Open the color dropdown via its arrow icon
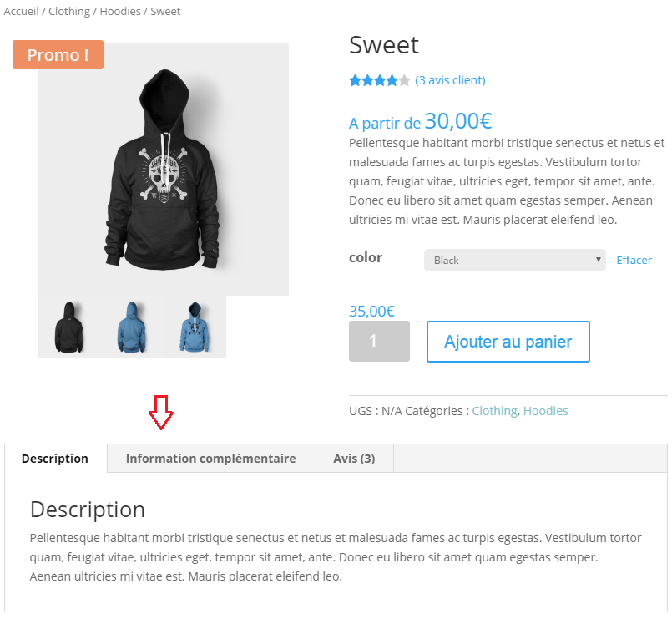Image resolution: width=672 pixels, height=624 pixels. [599, 260]
